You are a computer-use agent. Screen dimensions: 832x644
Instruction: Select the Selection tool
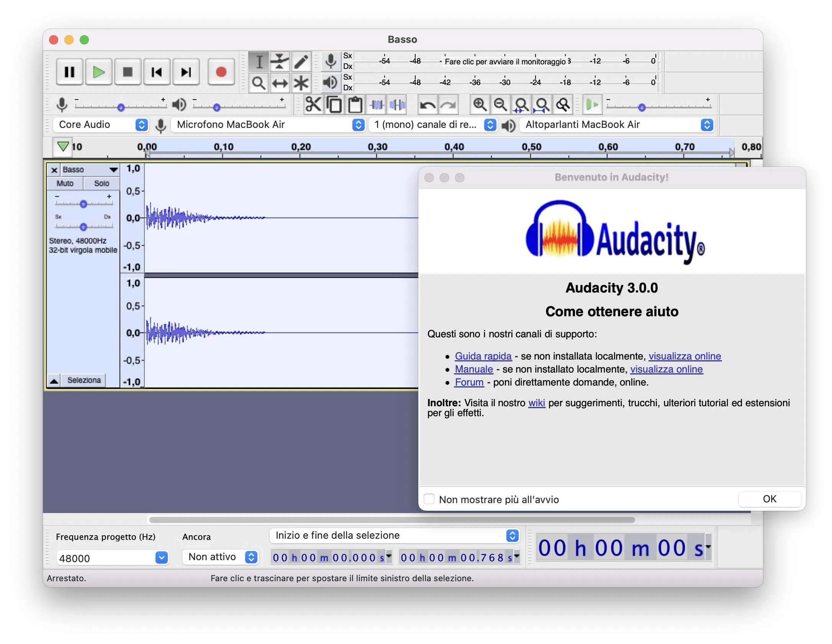pos(259,60)
